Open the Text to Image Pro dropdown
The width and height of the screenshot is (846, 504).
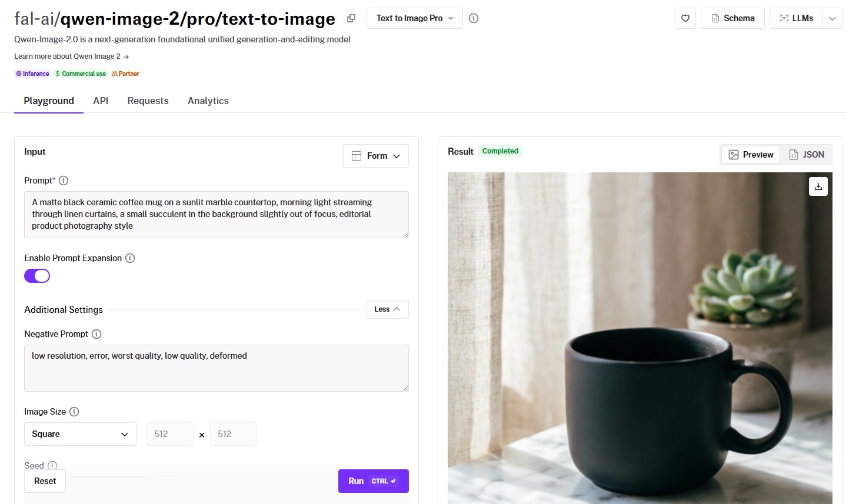coord(414,18)
